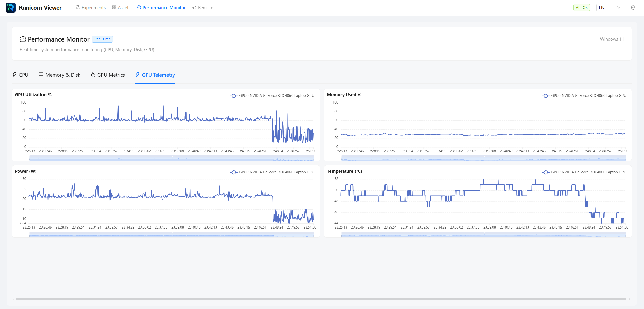Click the memory icon beside Memory & Disk
644x309 pixels.
[x=41, y=75]
